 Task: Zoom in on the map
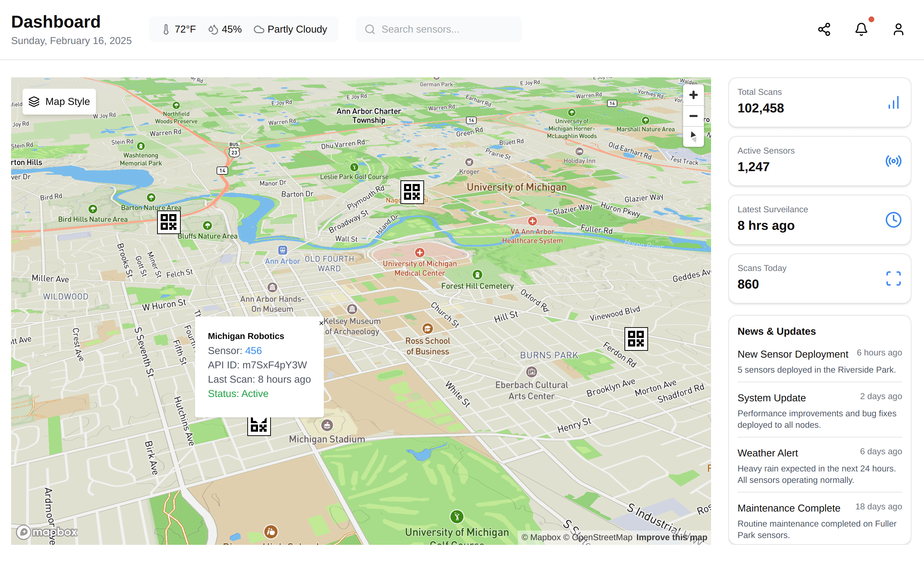click(x=693, y=95)
